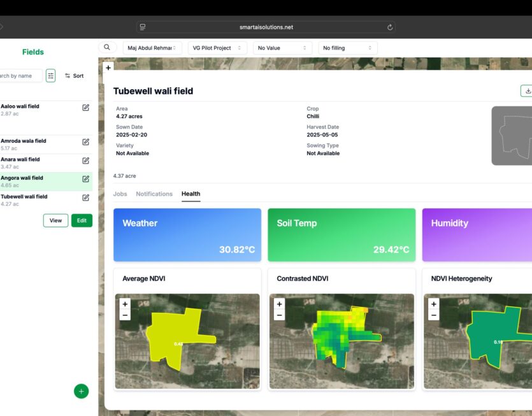Sort the fields list
This screenshot has height=416, width=532.
coord(75,76)
